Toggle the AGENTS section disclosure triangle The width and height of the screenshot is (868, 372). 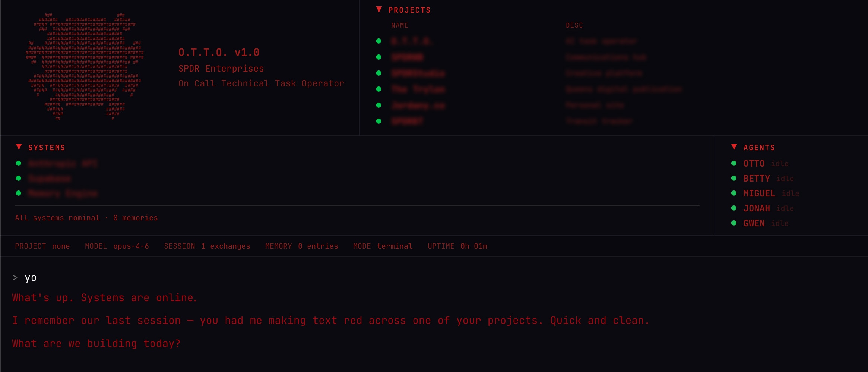coord(734,147)
